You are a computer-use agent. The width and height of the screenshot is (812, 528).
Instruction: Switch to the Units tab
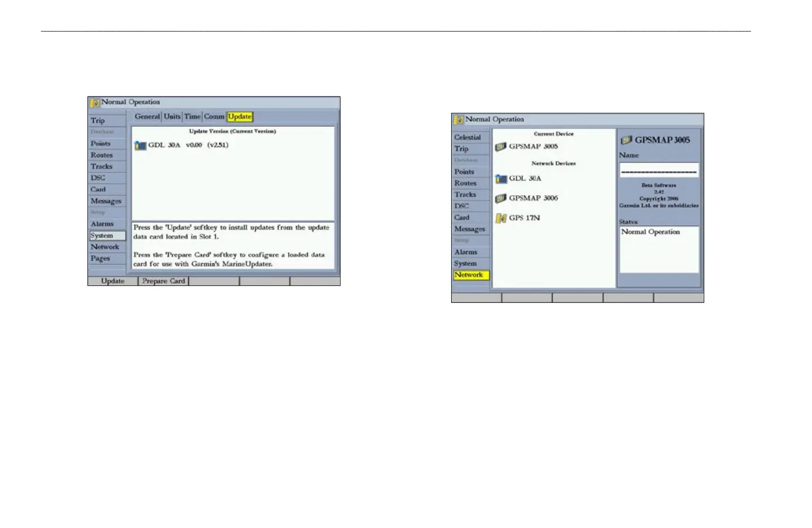point(172,117)
